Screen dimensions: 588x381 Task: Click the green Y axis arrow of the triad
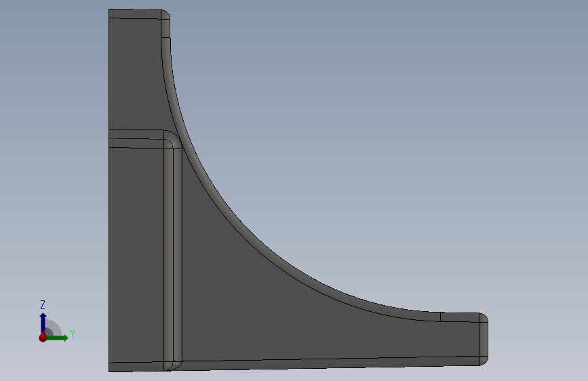tap(57, 338)
